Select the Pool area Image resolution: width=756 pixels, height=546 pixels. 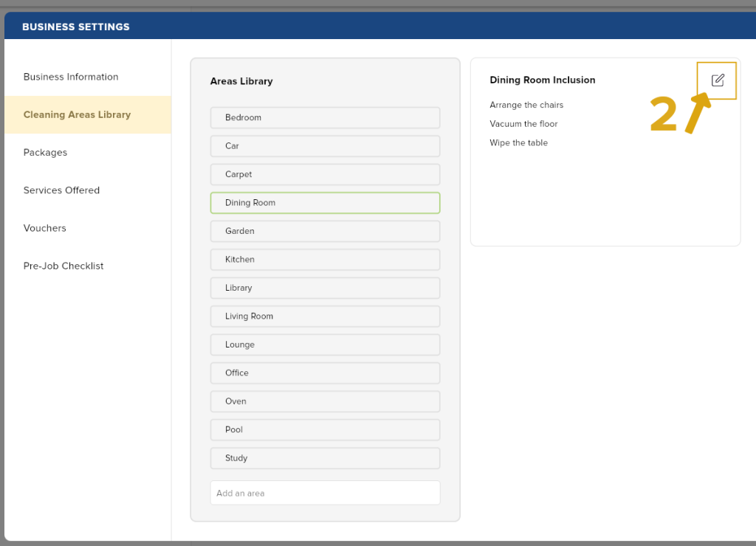[325, 430]
